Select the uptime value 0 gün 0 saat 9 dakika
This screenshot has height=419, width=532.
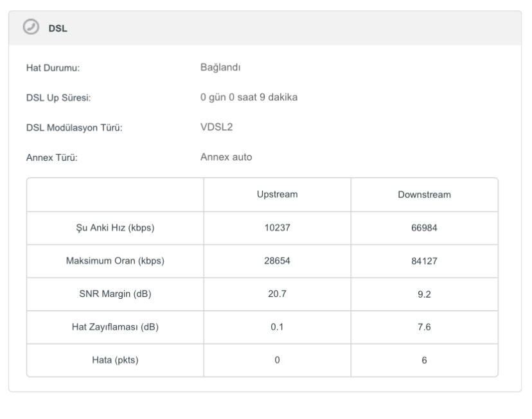click(x=249, y=97)
